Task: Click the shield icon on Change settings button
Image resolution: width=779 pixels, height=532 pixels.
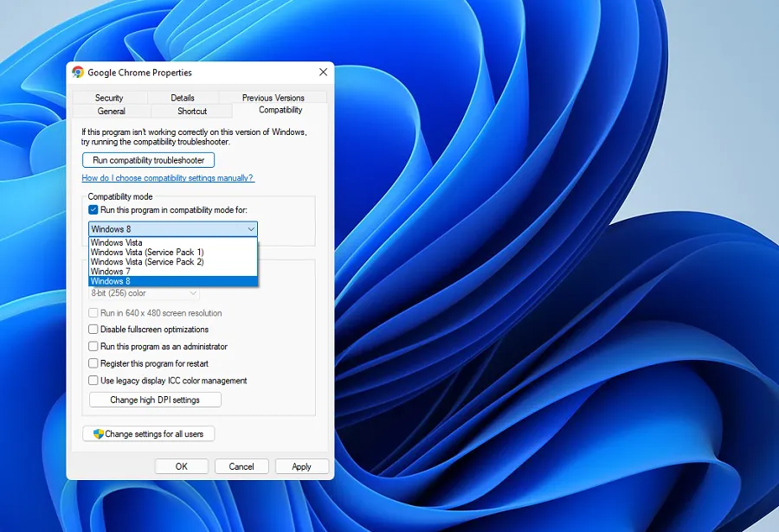Action: pyautogui.click(x=99, y=433)
